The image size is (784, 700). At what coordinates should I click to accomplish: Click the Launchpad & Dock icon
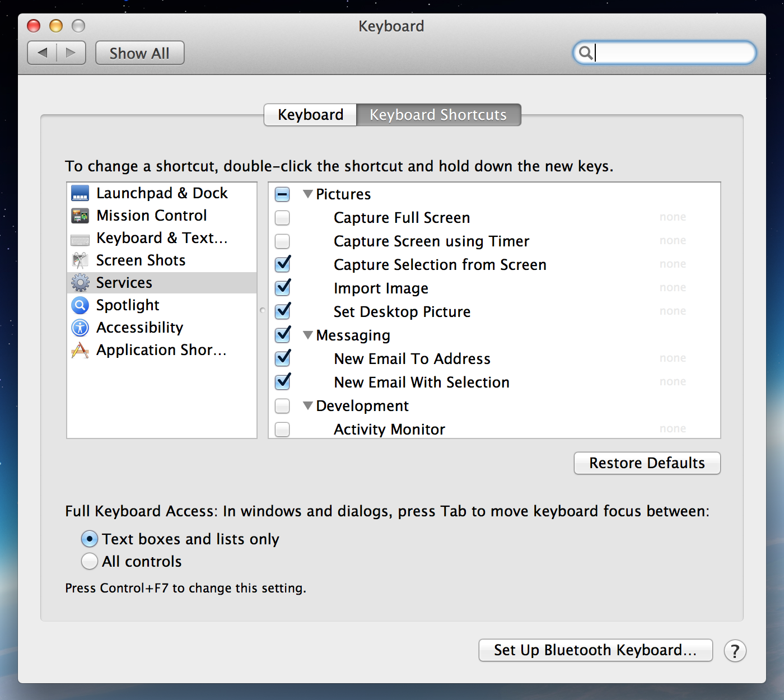[x=80, y=193]
